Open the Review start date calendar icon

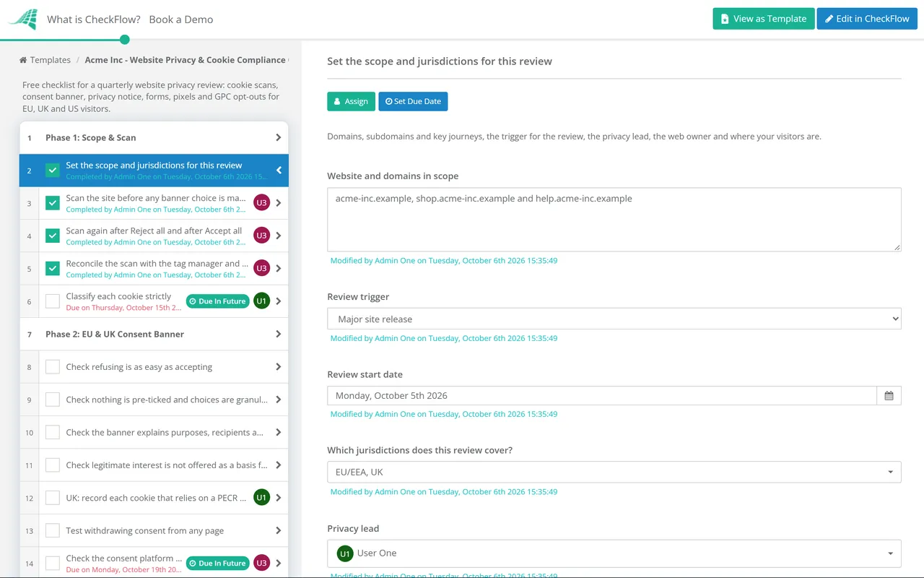889,396
